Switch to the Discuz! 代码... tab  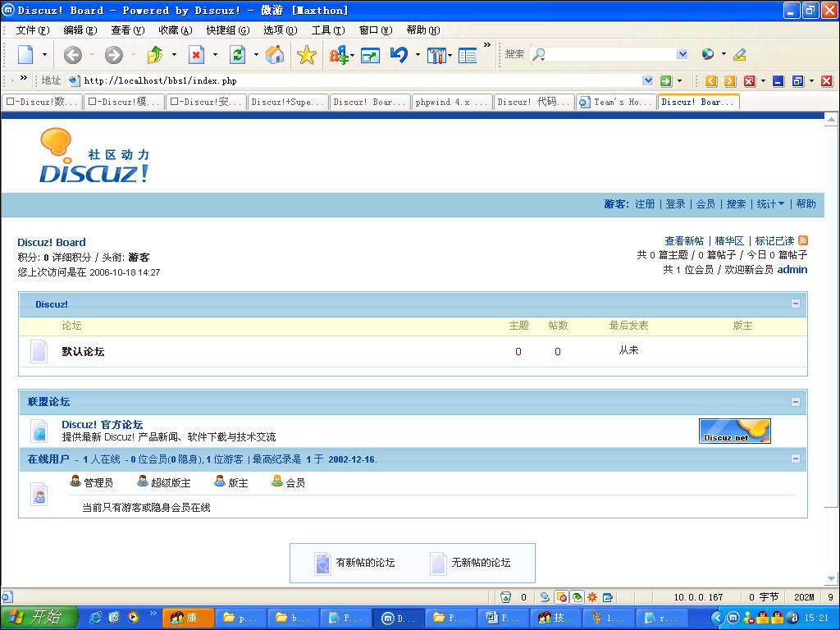coord(533,102)
